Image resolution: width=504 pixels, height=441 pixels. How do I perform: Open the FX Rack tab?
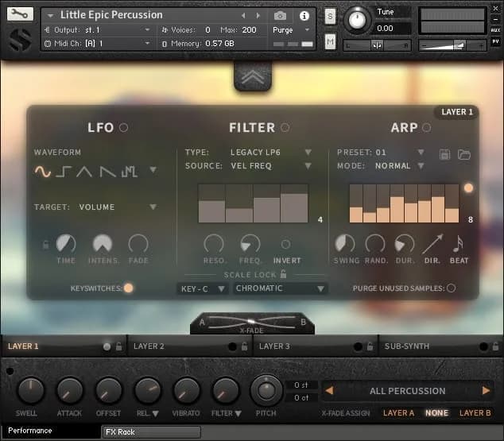tap(151, 432)
